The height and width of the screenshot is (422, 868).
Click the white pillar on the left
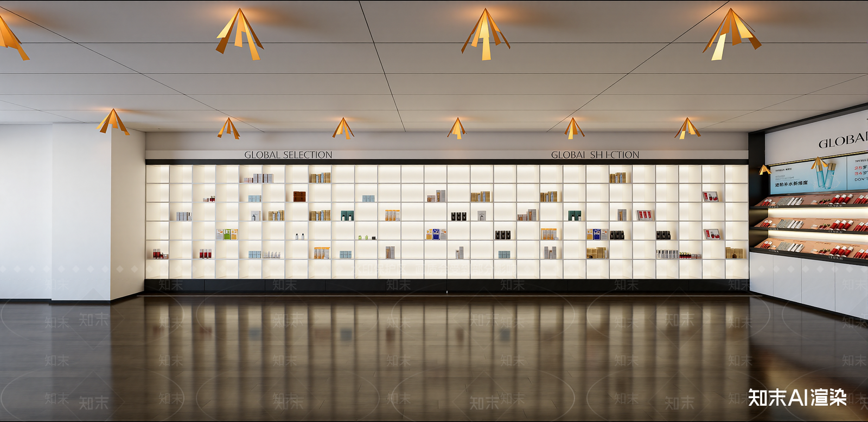pos(82,212)
